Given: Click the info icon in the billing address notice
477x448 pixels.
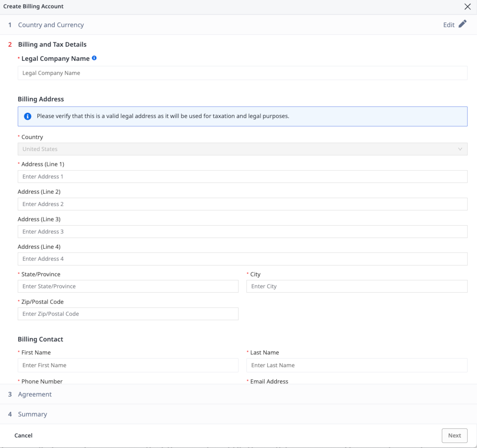Looking at the screenshot, I should tap(28, 116).
